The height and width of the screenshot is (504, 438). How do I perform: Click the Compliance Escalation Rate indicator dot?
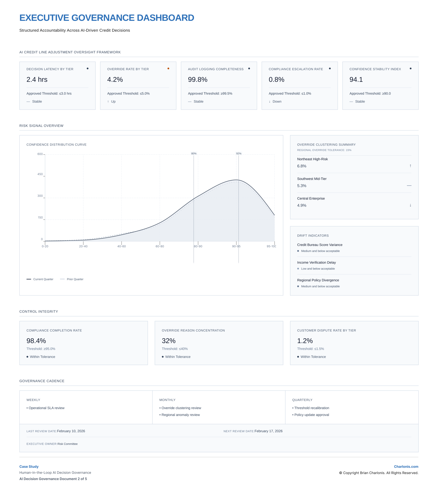pos(330,69)
